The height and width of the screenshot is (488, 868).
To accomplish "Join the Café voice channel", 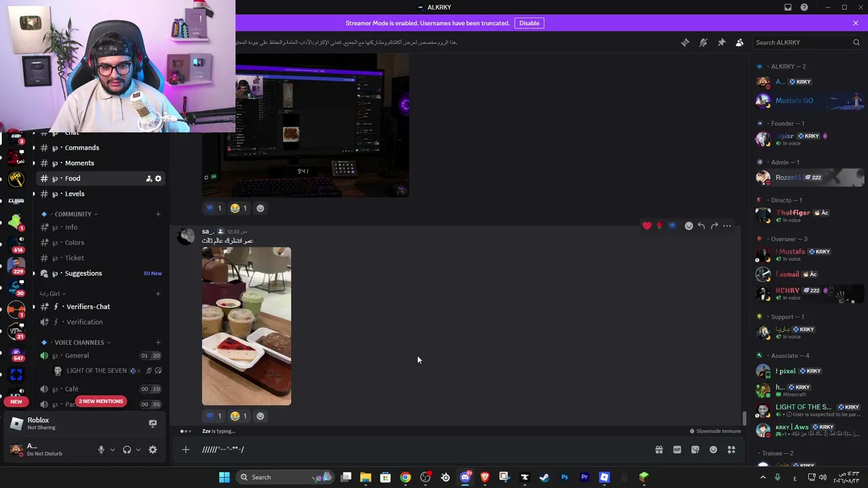I will point(100,389).
